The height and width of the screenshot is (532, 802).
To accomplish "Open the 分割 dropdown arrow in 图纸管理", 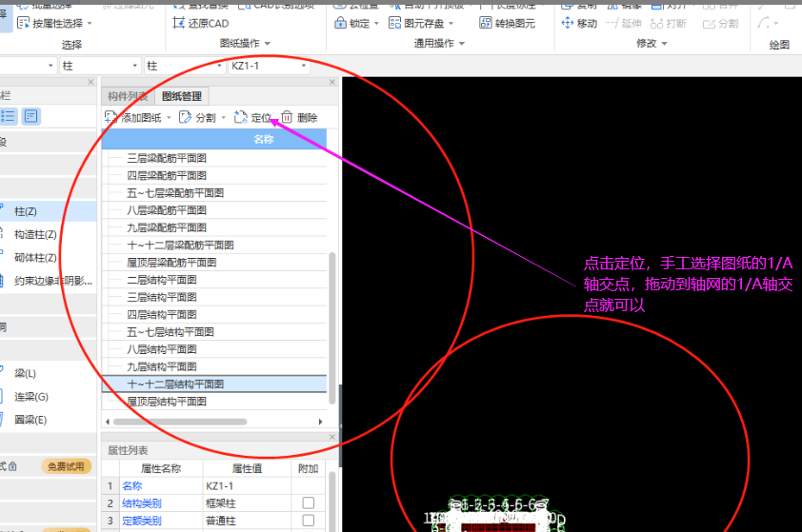I will tap(224, 118).
